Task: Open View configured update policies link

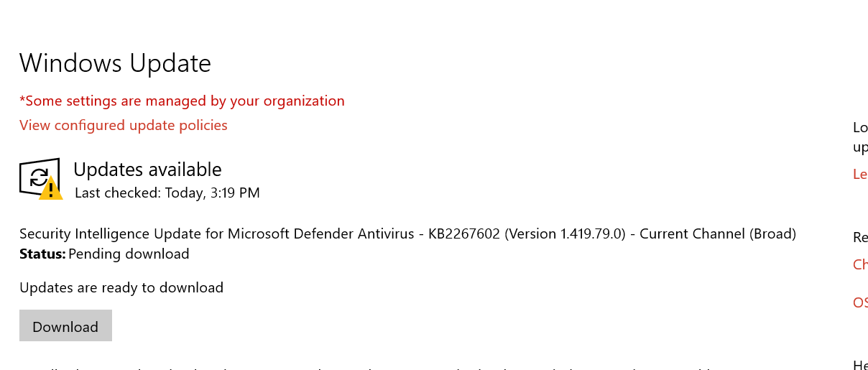Action: [x=124, y=126]
